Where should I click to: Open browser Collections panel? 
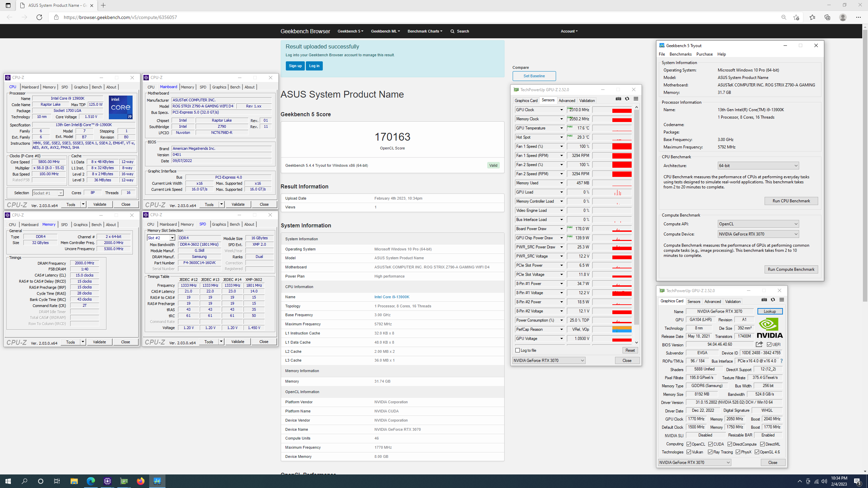pos(827,17)
